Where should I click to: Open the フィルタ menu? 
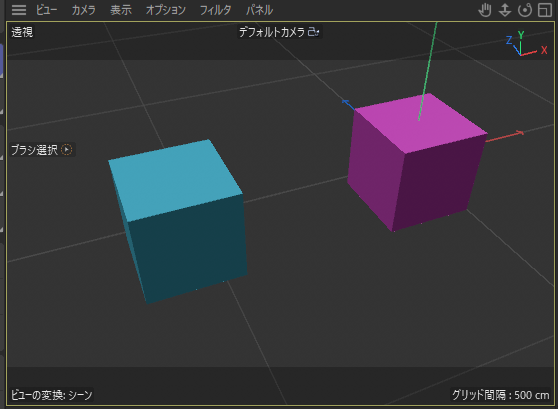215,10
